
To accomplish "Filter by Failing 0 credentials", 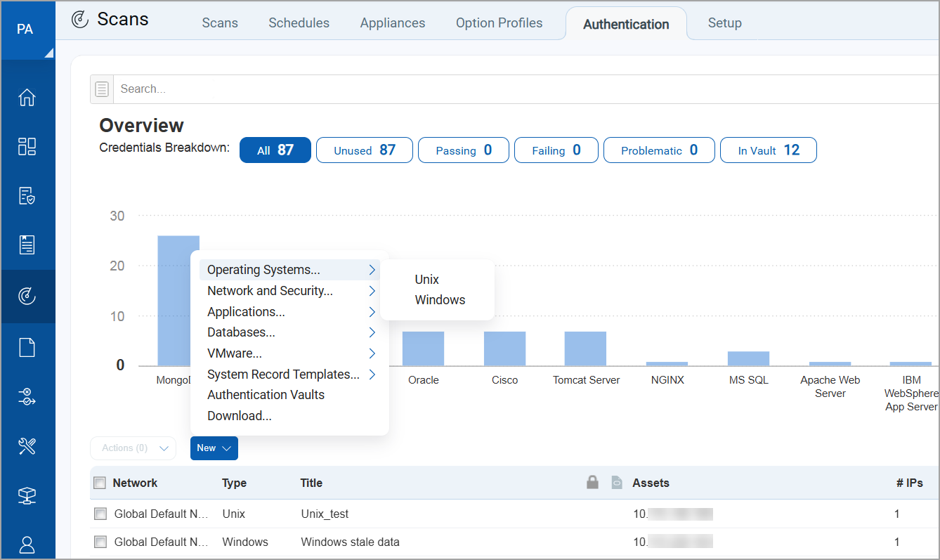I will pos(556,150).
